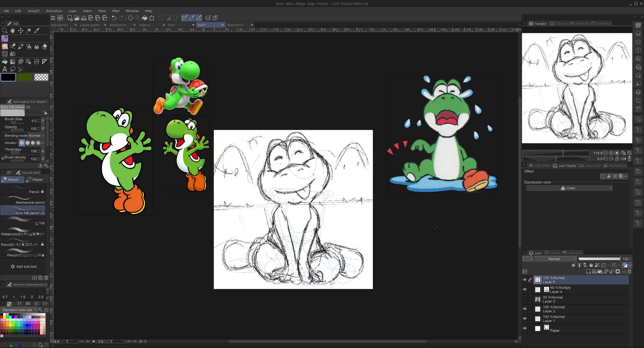Image resolution: width=644 pixels, height=348 pixels.
Task: Open Expression color dropdown
Action: [x=569, y=188]
